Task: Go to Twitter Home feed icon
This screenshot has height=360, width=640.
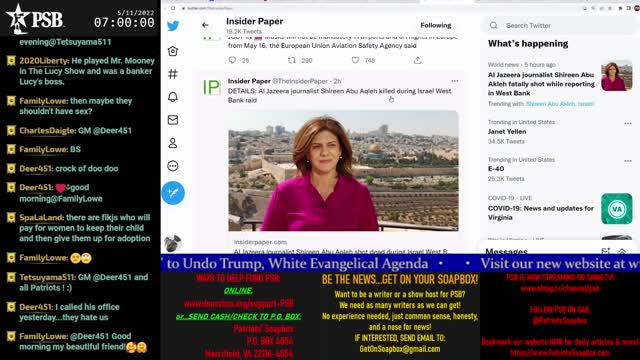Action: point(173,51)
